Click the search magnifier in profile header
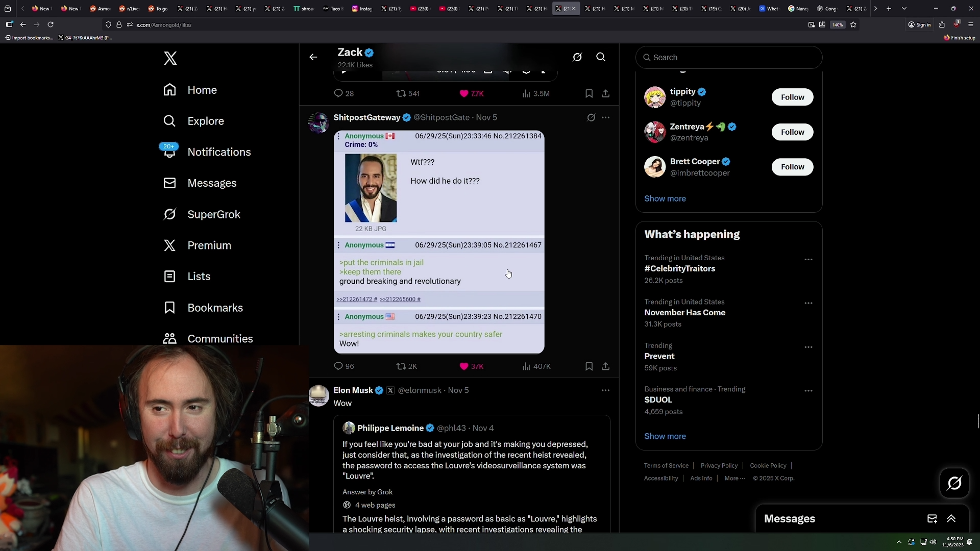 click(x=601, y=57)
